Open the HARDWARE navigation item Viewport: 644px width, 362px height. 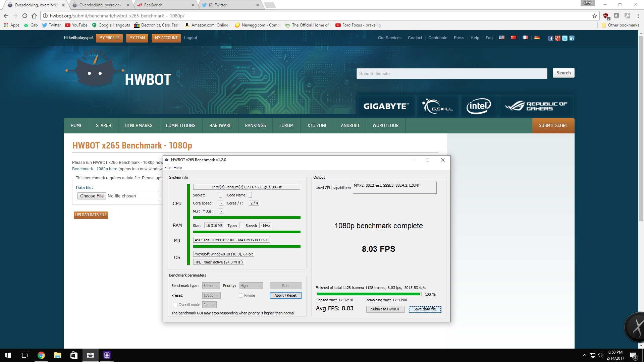click(x=220, y=125)
